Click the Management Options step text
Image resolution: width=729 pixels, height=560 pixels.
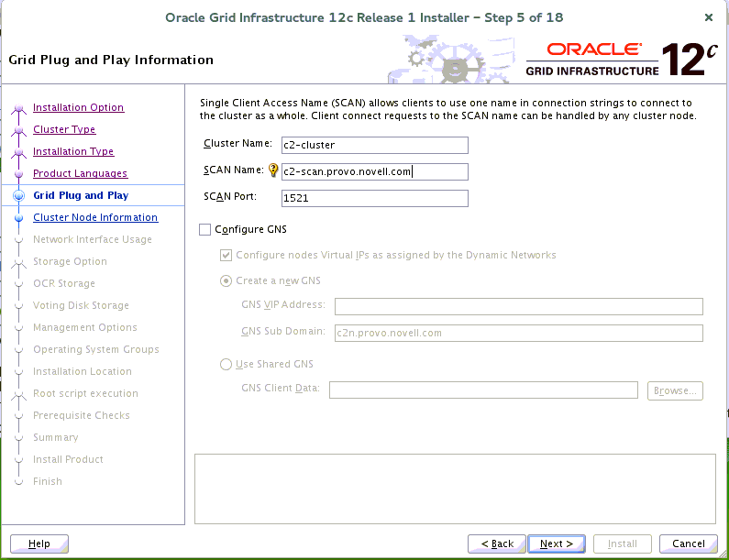point(85,327)
